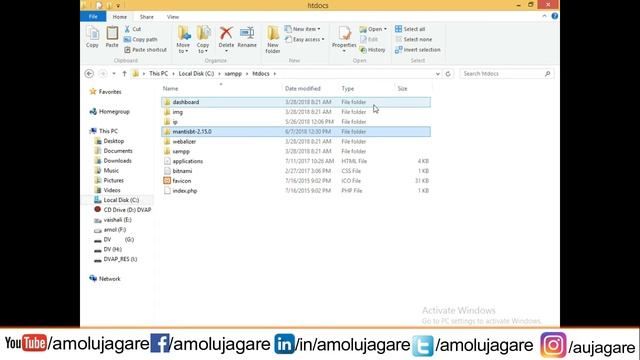This screenshot has width=640, height=360.
Task: Click Local Disk (C:) in address path
Action: click(x=196, y=73)
